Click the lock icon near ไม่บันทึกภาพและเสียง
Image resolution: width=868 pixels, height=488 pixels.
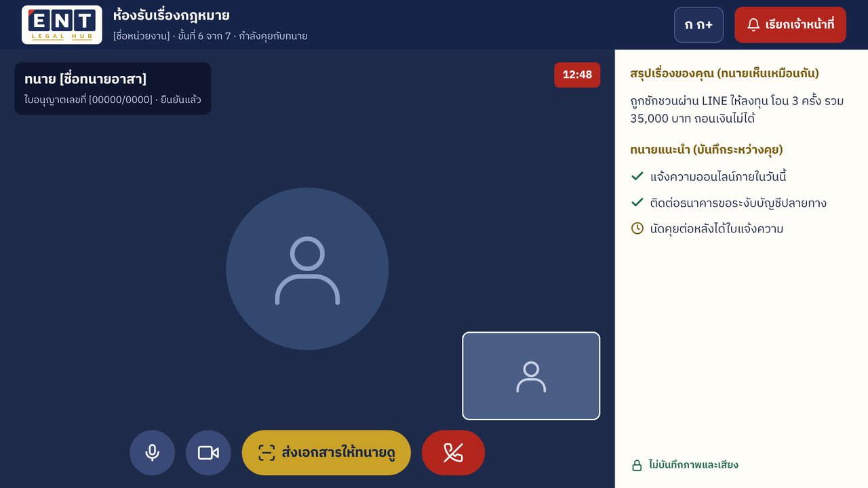[637, 465]
